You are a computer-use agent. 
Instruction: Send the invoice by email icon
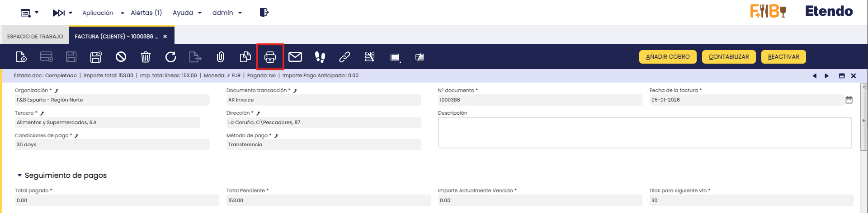point(295,57)
